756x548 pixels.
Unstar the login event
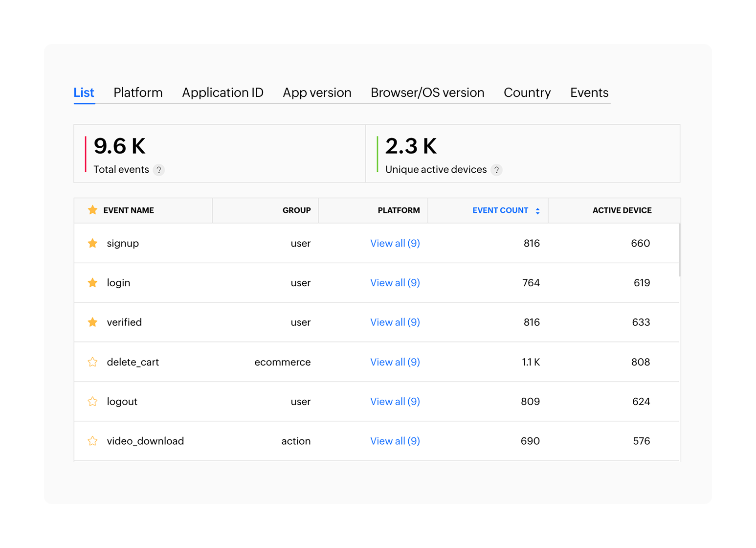tap(92, 283)
